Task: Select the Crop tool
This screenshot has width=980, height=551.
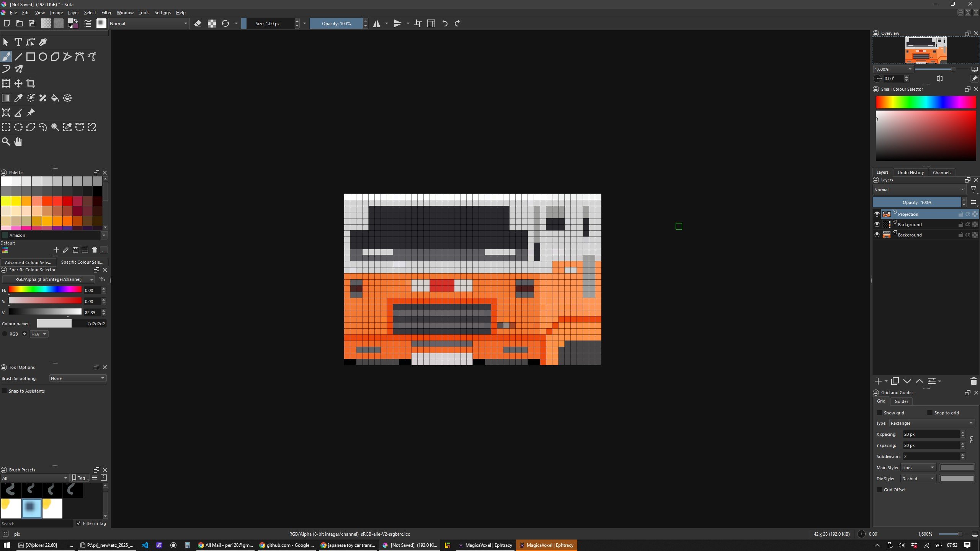Action: point(31,83)
